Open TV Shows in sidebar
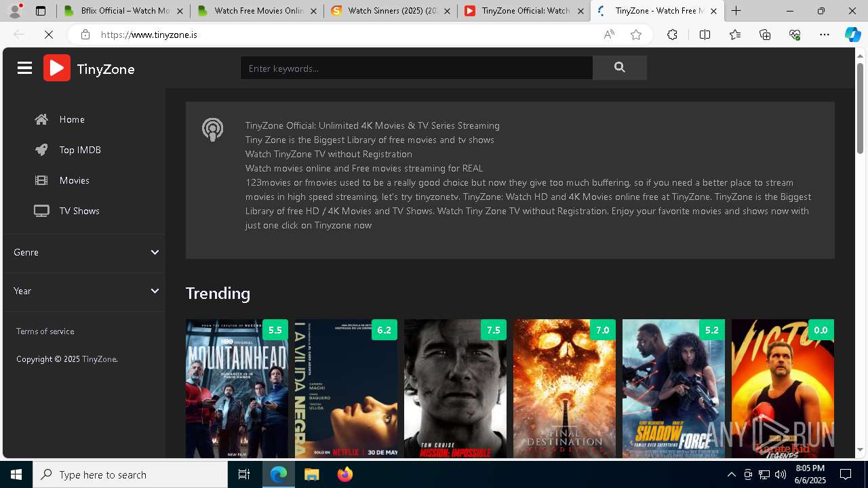Image resolution: width=868 pixels, height=488 pixels. click(79, 211)
